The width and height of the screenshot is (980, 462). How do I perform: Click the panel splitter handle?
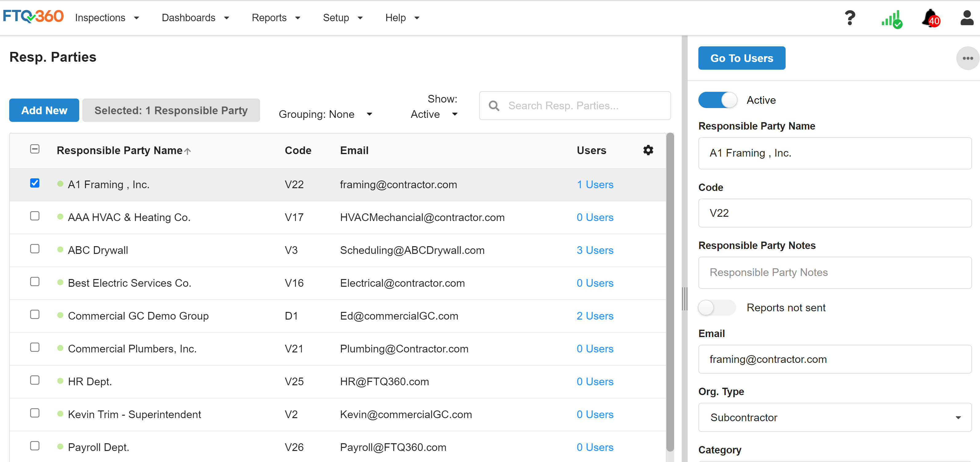click(x=685, y=299)
